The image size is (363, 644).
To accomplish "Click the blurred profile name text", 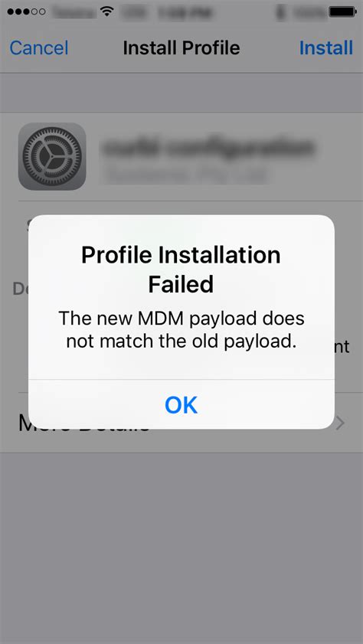I will pyautogui.click(x=208, y=148).
